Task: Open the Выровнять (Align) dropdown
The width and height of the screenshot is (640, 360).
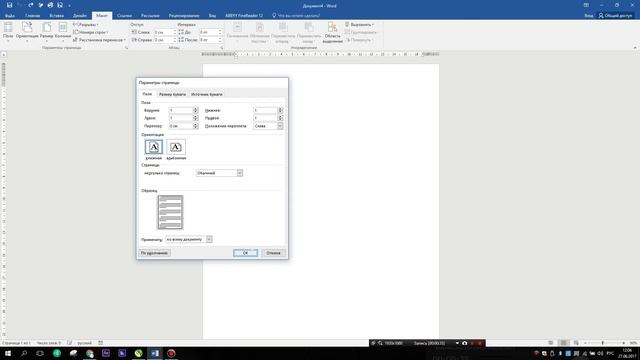Action: coord(360,24)
